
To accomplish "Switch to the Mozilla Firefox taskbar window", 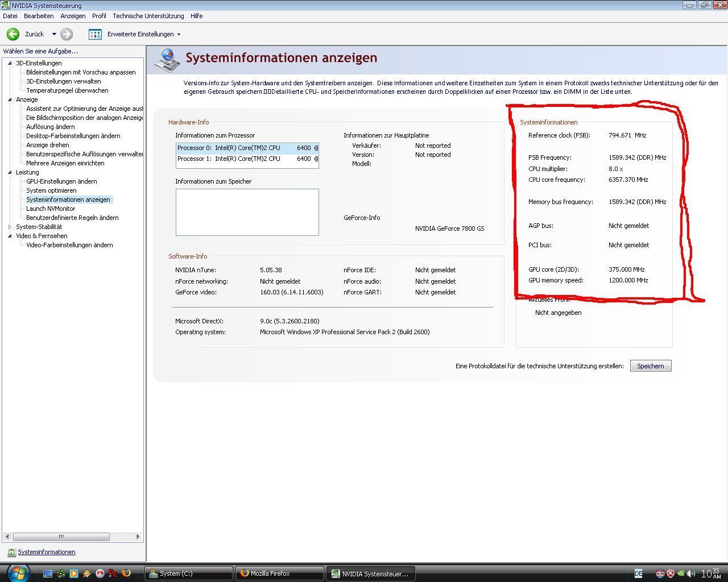I will pyautogui.click(x=280, y=573).
